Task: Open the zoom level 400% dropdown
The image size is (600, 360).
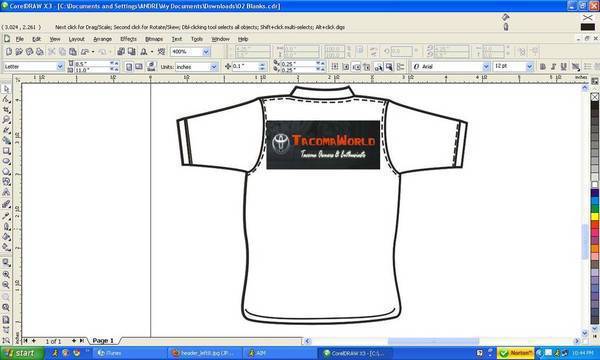Action: (x=206, y=52)
